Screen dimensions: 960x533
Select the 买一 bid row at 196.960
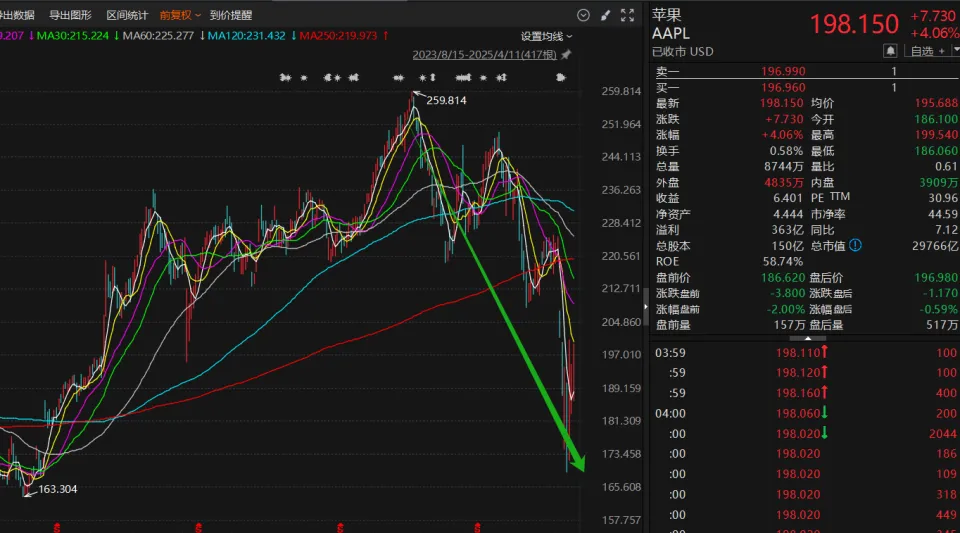(803, 87)
